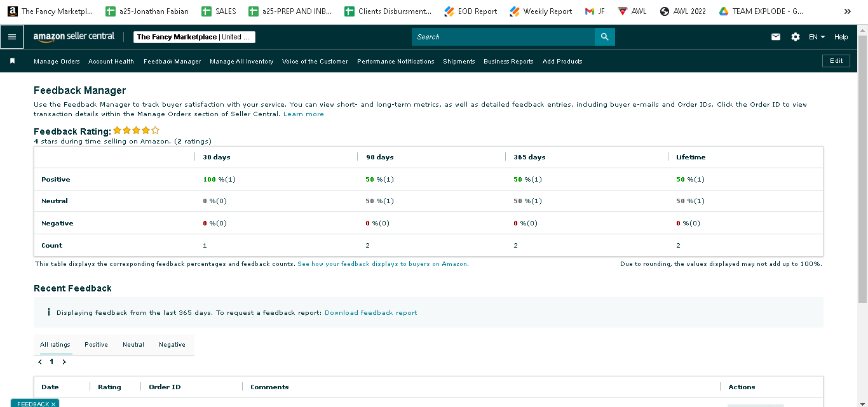
Task: Click the Actions column header
Action: 742,387
